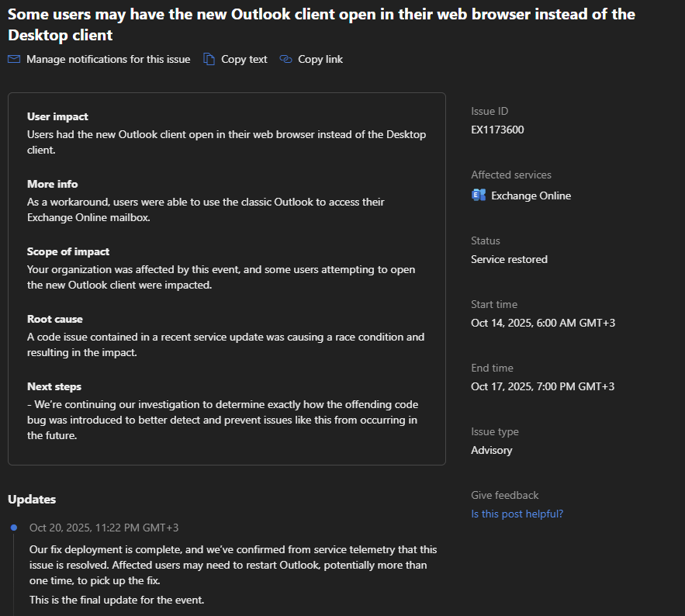Click the Next steps heading
The height and width of the screenshot is (616, 685).
click(54, 386)
